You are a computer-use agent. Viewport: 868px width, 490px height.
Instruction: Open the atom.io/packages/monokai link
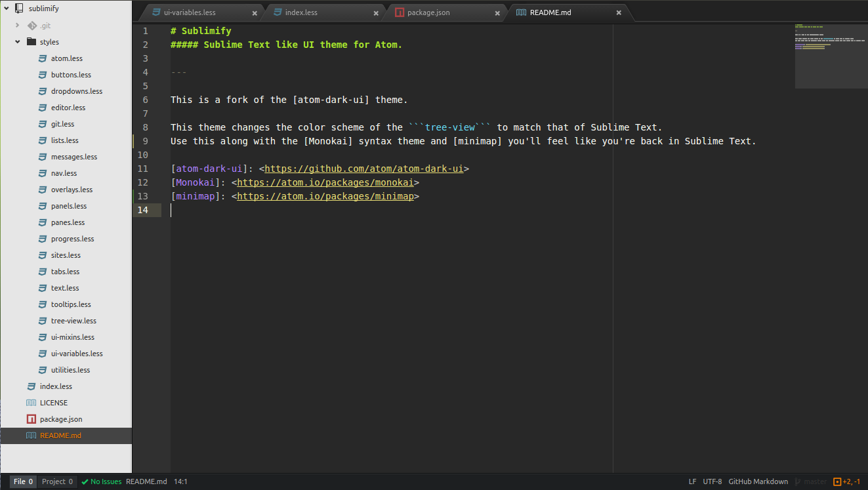point(325,182)
